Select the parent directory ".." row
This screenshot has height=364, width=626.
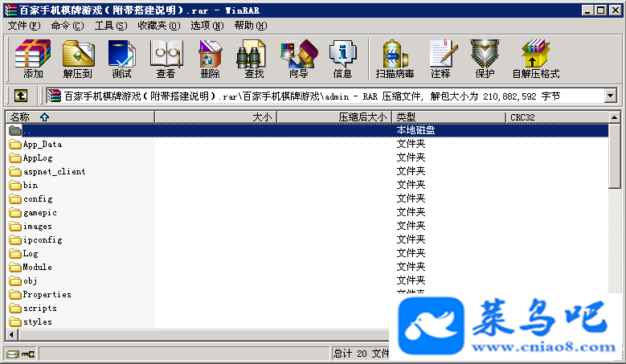tap(307, 130)
